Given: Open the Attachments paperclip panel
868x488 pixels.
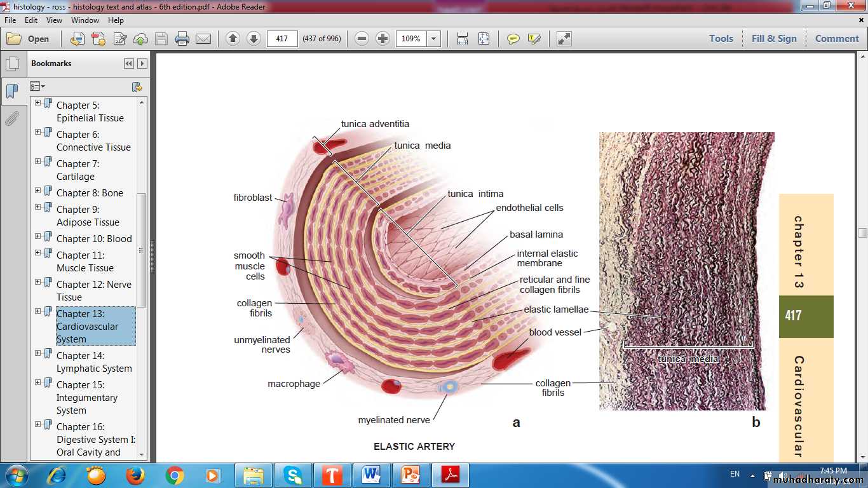Looking at the screenshot, I should [x=12, y=118].
